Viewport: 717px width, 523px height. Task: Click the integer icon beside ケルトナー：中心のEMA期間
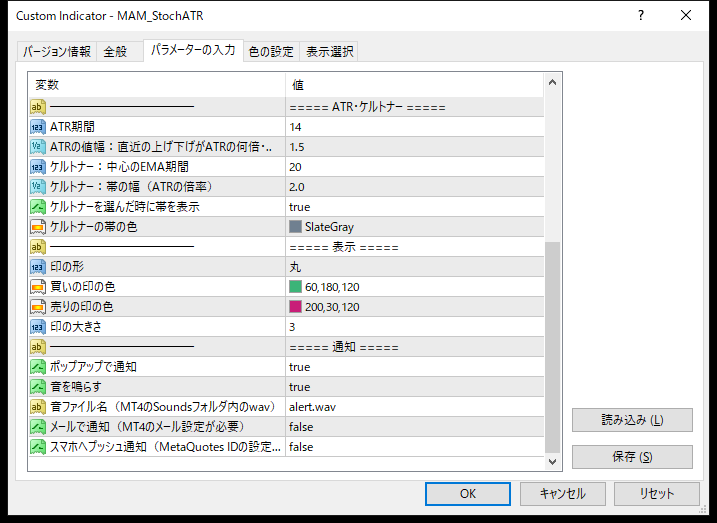pos(38,167)
